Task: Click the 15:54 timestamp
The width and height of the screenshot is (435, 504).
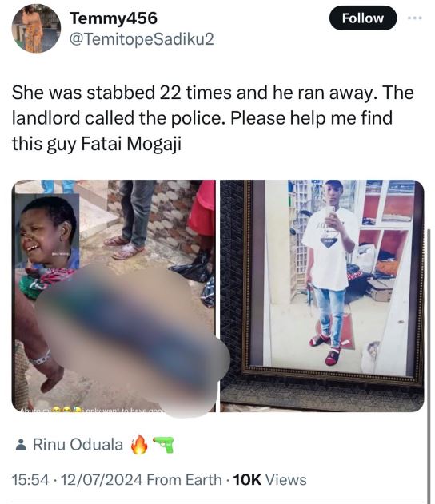Action: [x=30, y=480]
